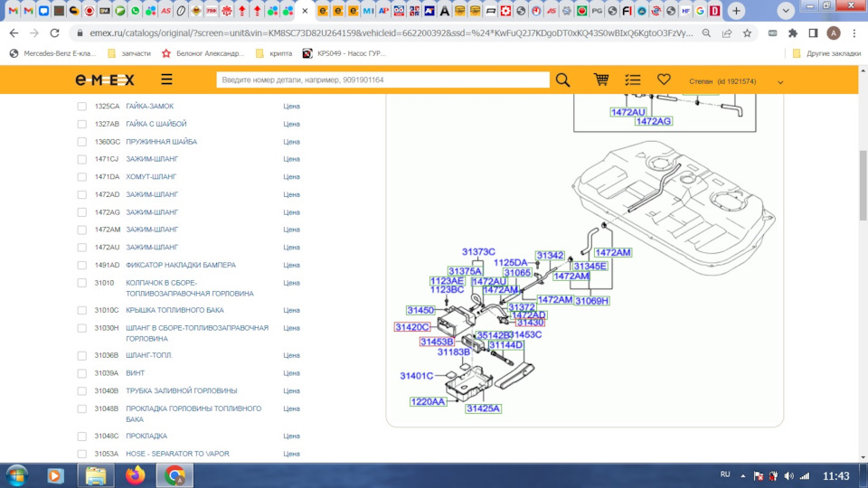
Task: Open ФИКСАТОР НАКЛАДКИ БАМПЕРА part link
Action: coord(180,265)
